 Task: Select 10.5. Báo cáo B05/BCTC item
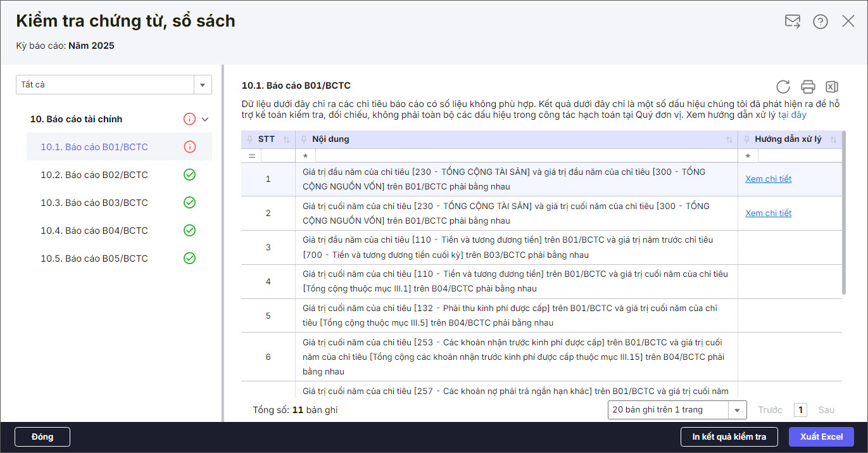(94, 258)
